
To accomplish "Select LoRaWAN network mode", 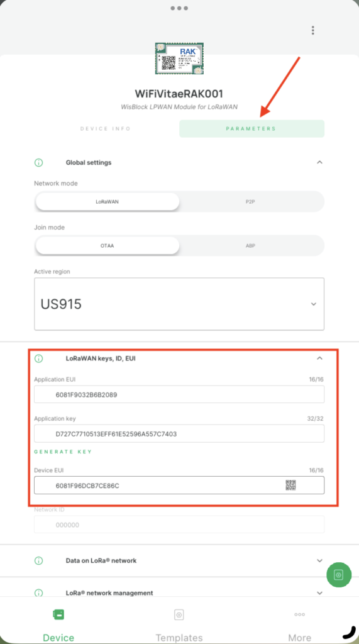I will point(108,202).
